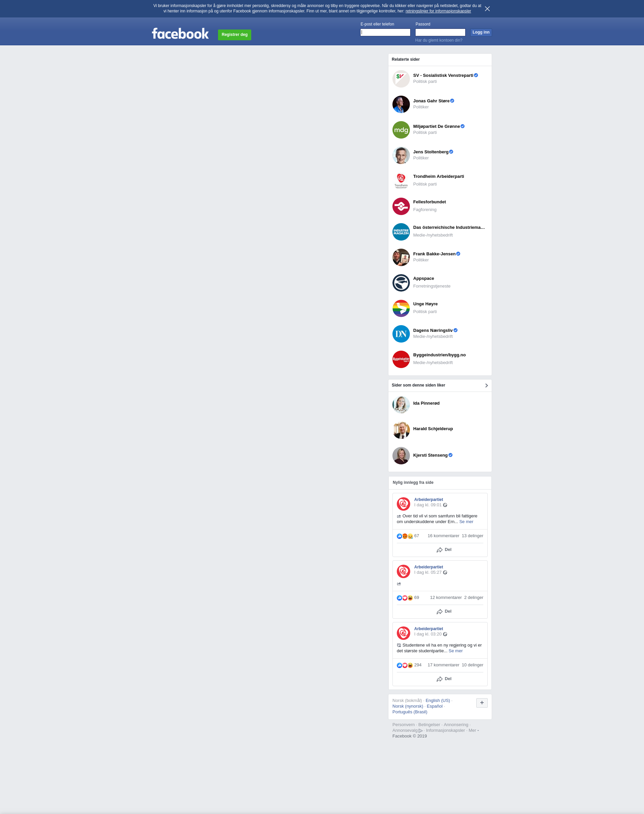Open 'Har du glemt kontoen din?' link

click(x=438, y=40)
